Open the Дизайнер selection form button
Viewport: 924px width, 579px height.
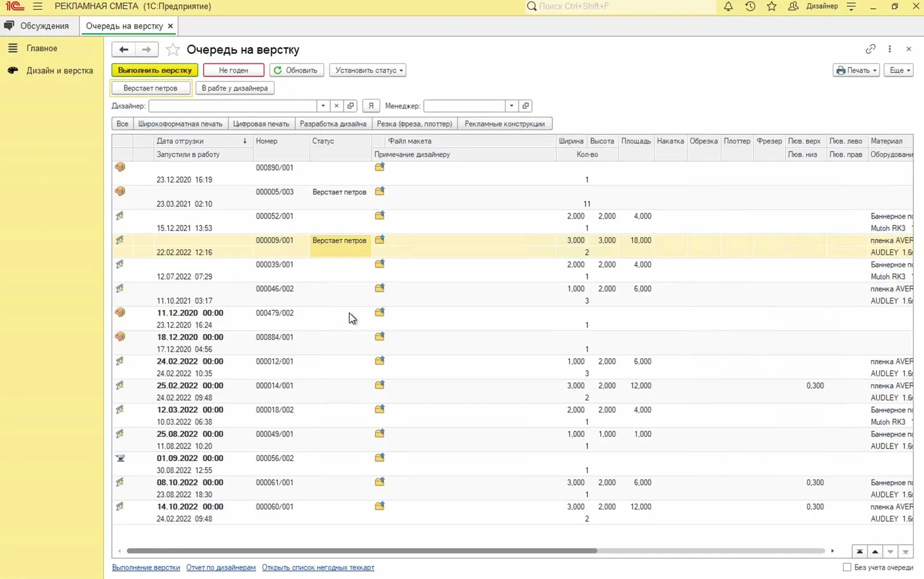click(351, 106)
